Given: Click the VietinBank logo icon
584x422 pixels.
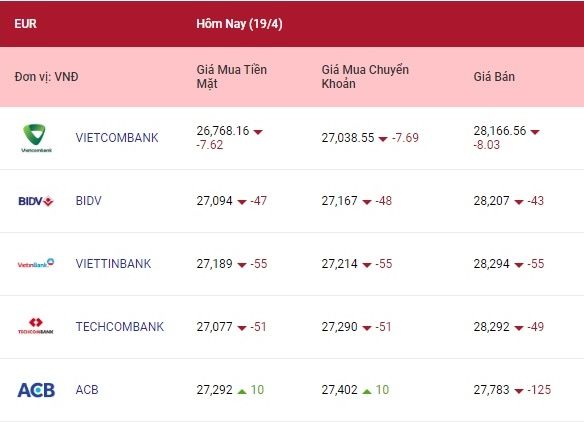Looking at the screenshot, I should 36,263.
